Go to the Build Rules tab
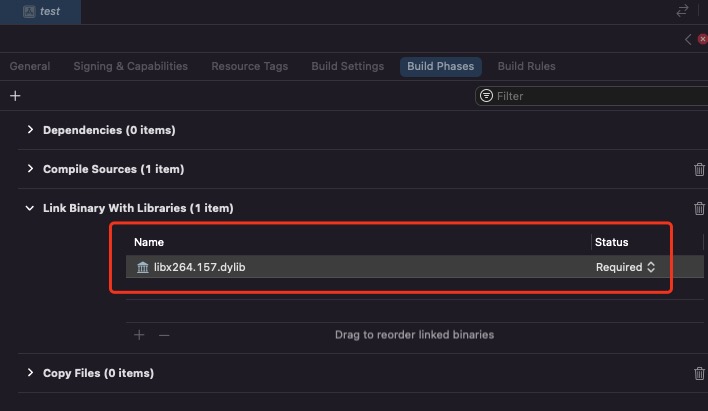This screenshot has height=411, width=708. tap(526, 66)
